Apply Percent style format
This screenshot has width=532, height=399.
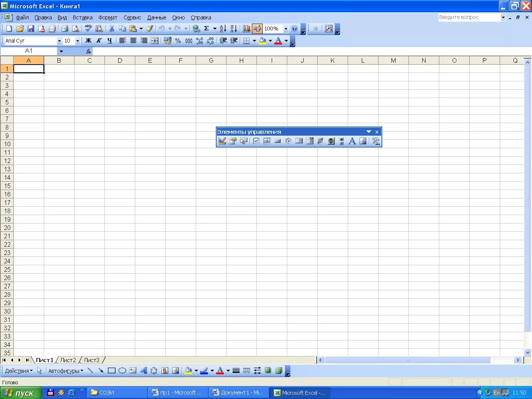pos(178,41)
